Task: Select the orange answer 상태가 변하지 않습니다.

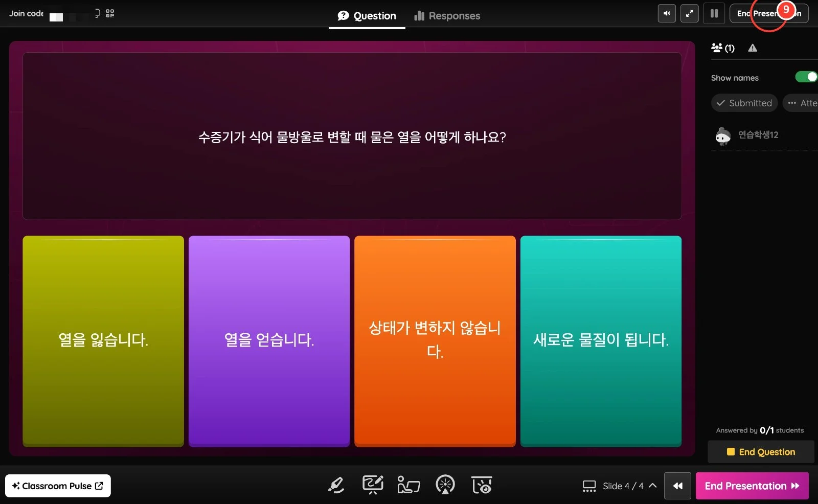Action: tap(435, 341)
